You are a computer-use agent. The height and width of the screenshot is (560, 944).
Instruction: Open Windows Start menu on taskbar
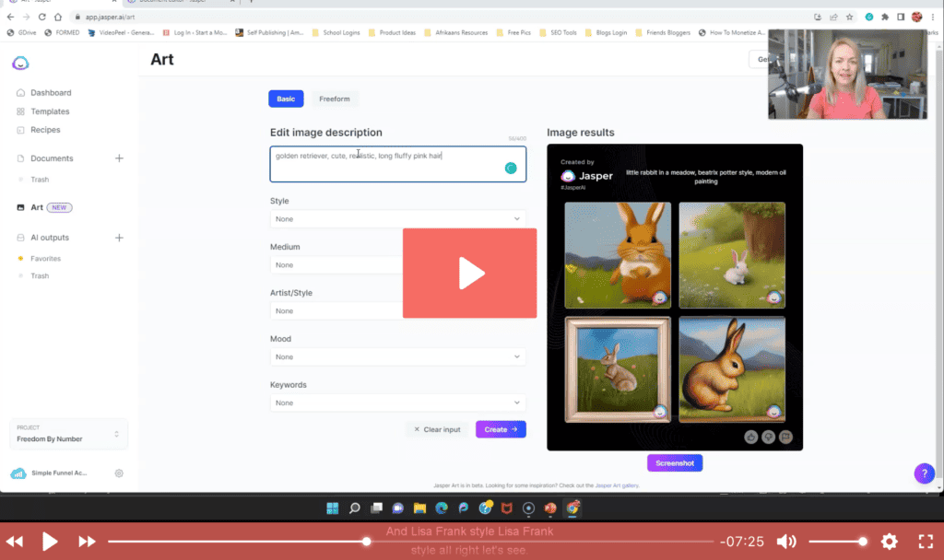[332, 508]
